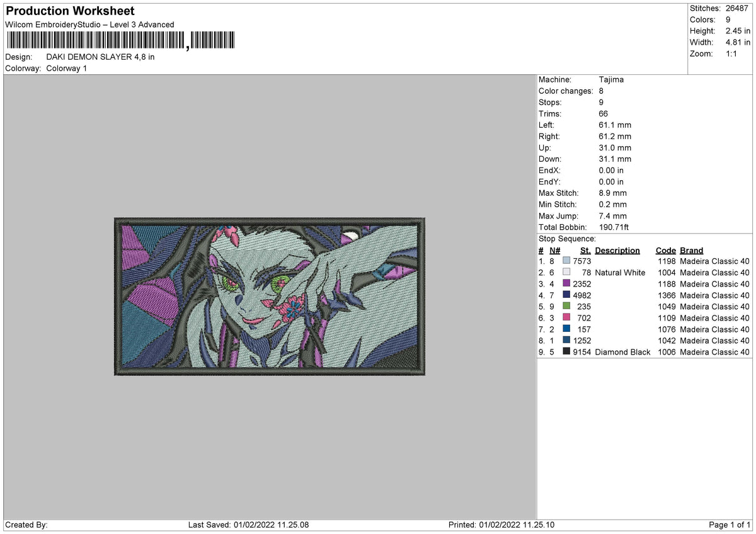The image size is (756, 534).
Task: Click the 'Page 1 of 1' indicator
Action: point(730,525)
